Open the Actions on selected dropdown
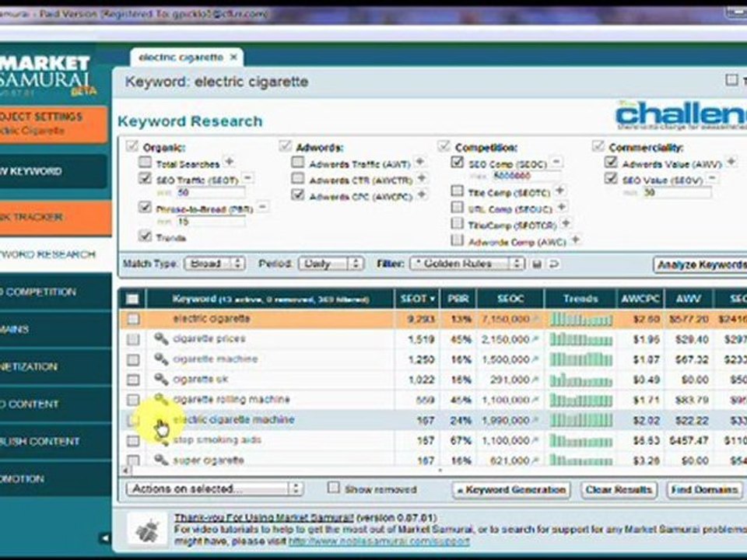The width and height of the screenshot is (747, 560). (x=215, y=488)
